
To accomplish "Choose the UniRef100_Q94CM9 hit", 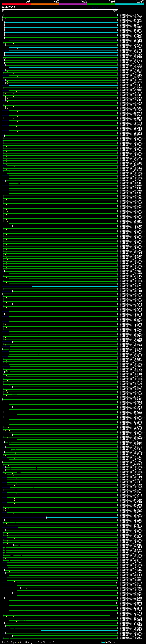I will (131, 58).
